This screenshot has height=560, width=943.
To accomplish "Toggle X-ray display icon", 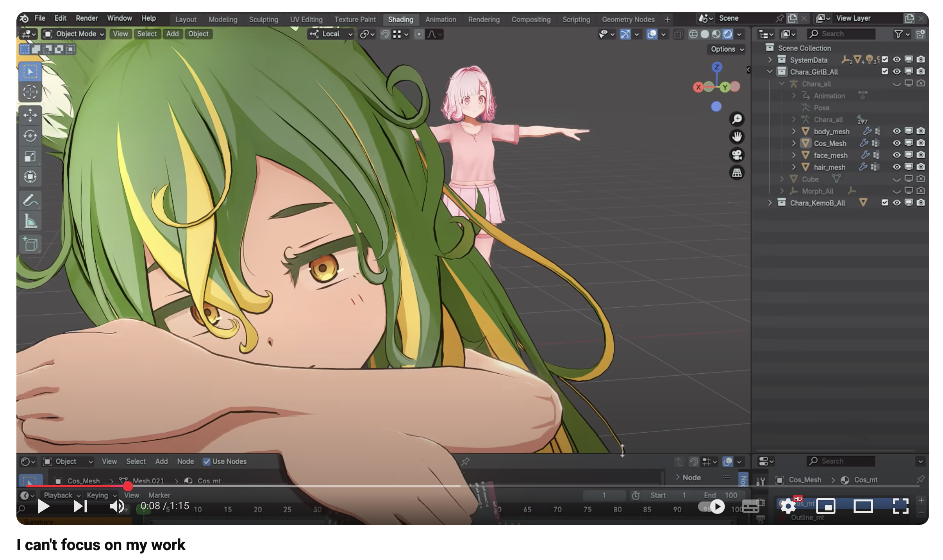I will coord(678,34).
